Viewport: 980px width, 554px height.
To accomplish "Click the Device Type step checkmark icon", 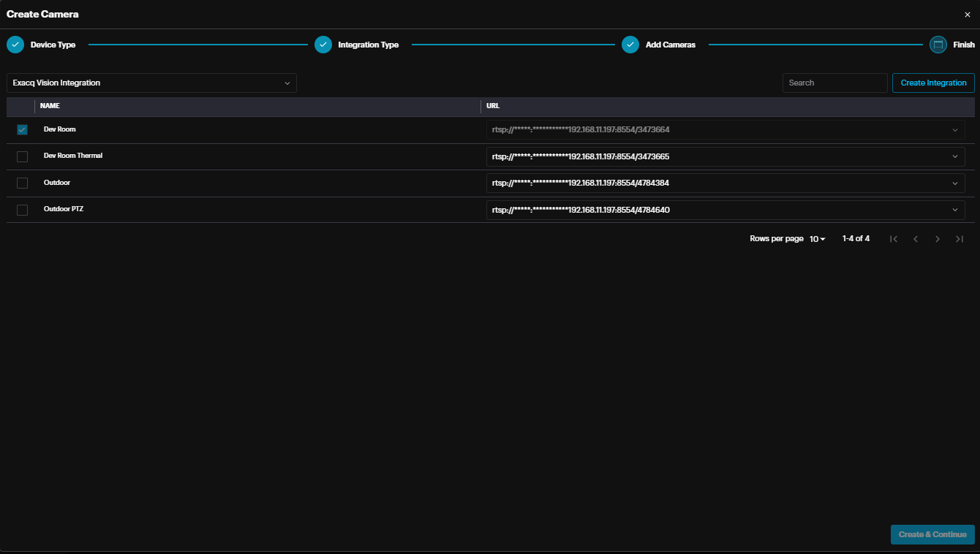I will click(15, 45).
